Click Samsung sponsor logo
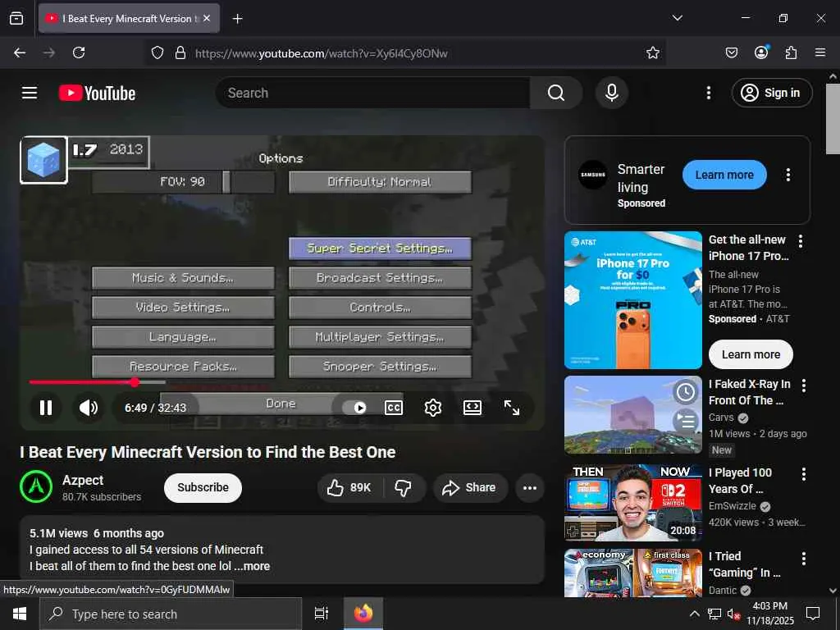The height and width of the screenshot is (630, 840). point(593,175)
